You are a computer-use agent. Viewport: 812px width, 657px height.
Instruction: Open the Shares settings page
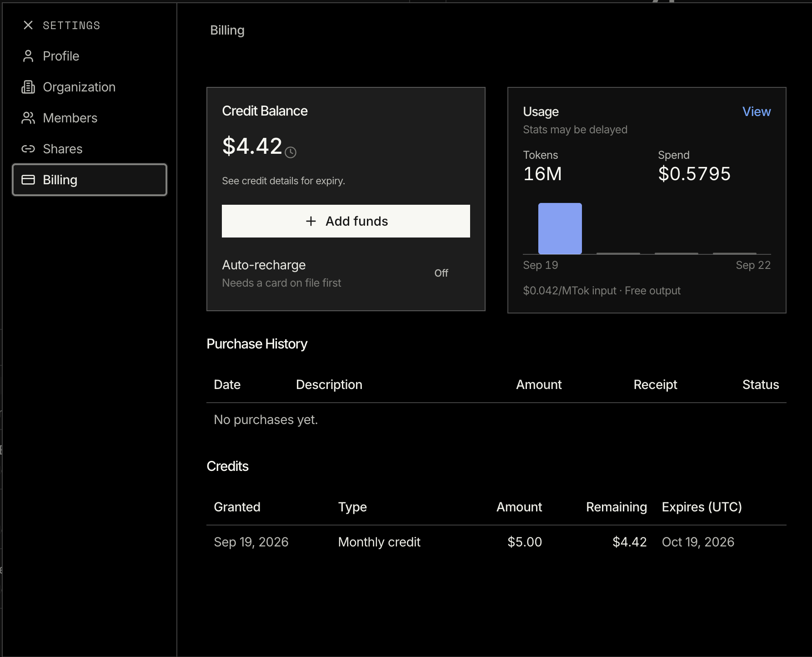[90, 149]
